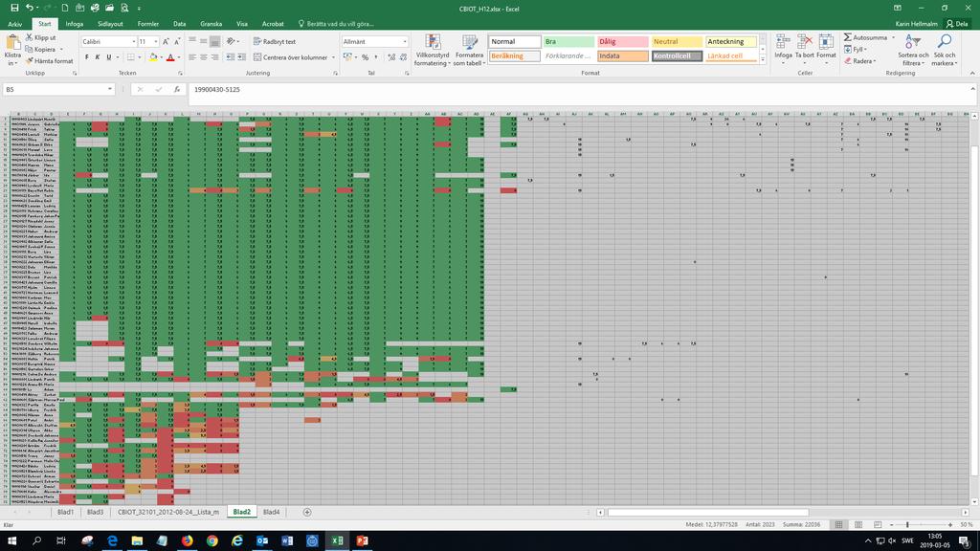Image resolution: width=980 pixels, height=551 pixels.
Task: Click the Dela share button
Action: (x=957, y=24)
